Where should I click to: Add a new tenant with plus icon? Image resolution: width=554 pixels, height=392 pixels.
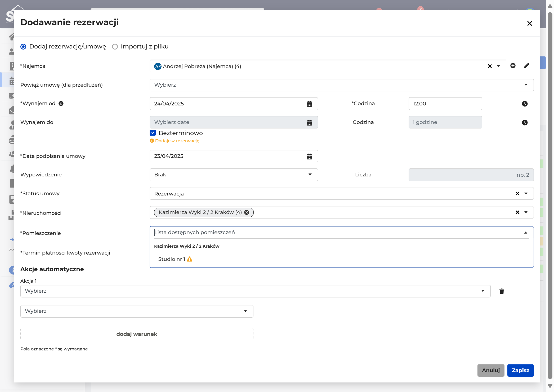pos(513,66)
